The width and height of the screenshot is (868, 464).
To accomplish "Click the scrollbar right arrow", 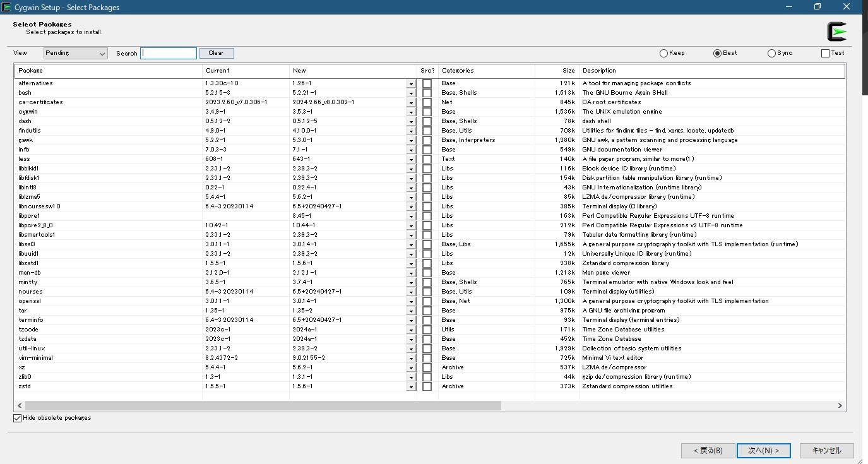I will click(x=840, y=405).
